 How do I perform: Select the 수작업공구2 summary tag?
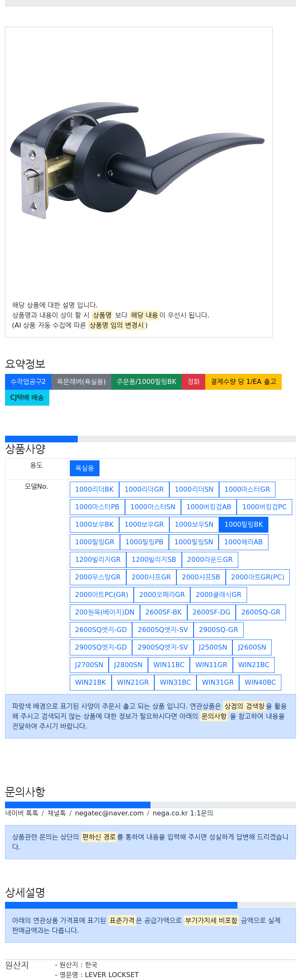click(x=28, y=382)
